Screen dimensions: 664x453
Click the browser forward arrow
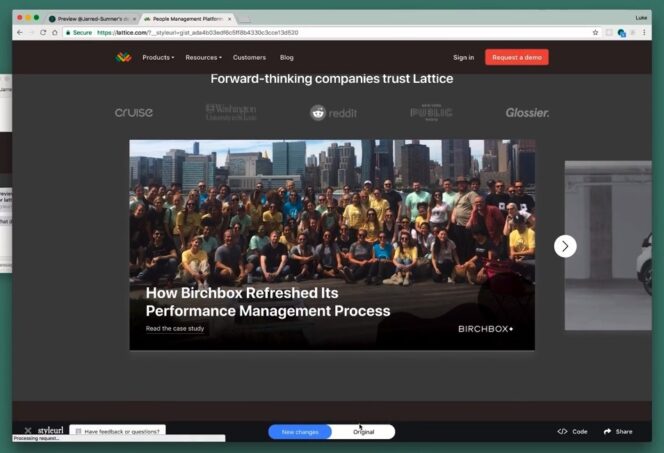[x=31, y=33]
